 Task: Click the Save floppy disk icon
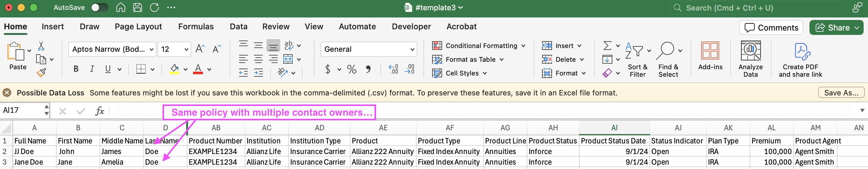pyautogui.click(x=138, y=7)
